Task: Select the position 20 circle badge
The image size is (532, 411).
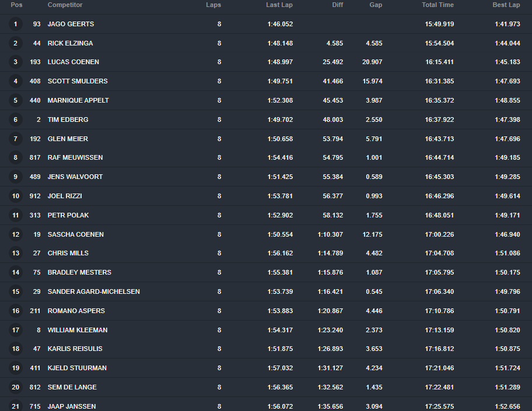Action: pyautogui.click(x=16, y=387)
